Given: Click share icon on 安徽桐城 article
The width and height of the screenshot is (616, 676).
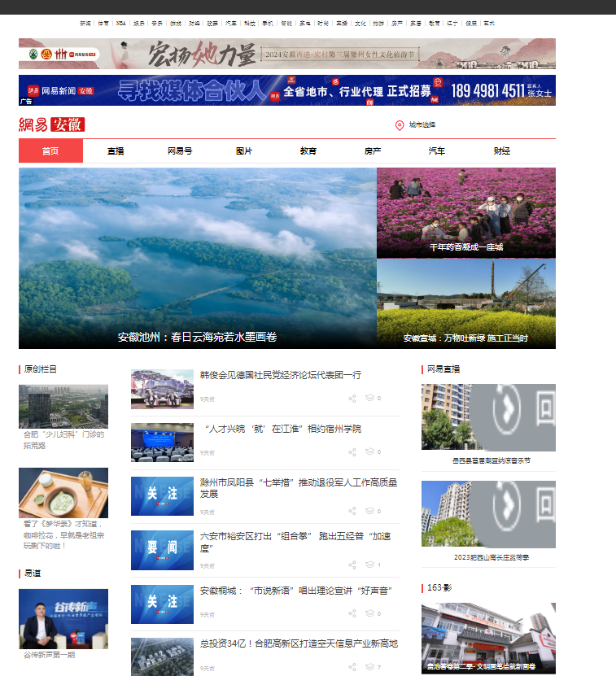Looking at the screenshot, I should click(x=352, y=614).
